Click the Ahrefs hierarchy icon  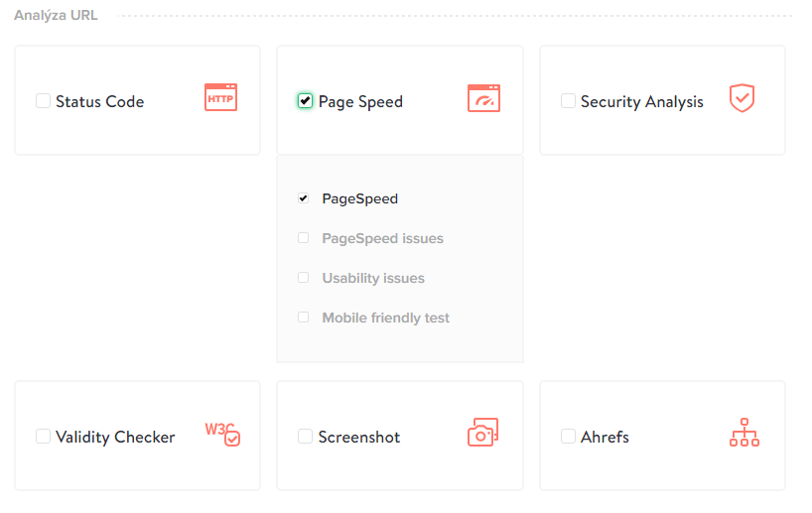pos(744,433)
